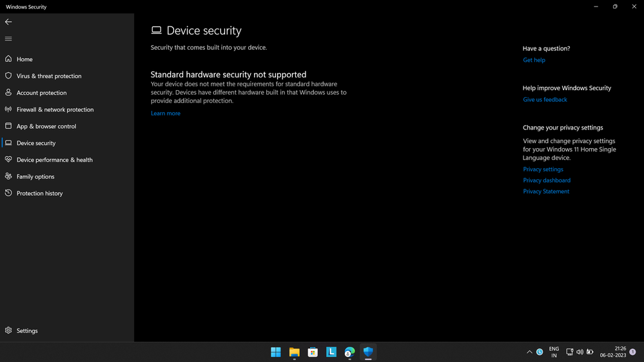644x362 pixels.
Task: Show hidden system tray icons
Action: click(x=529, y=352)
